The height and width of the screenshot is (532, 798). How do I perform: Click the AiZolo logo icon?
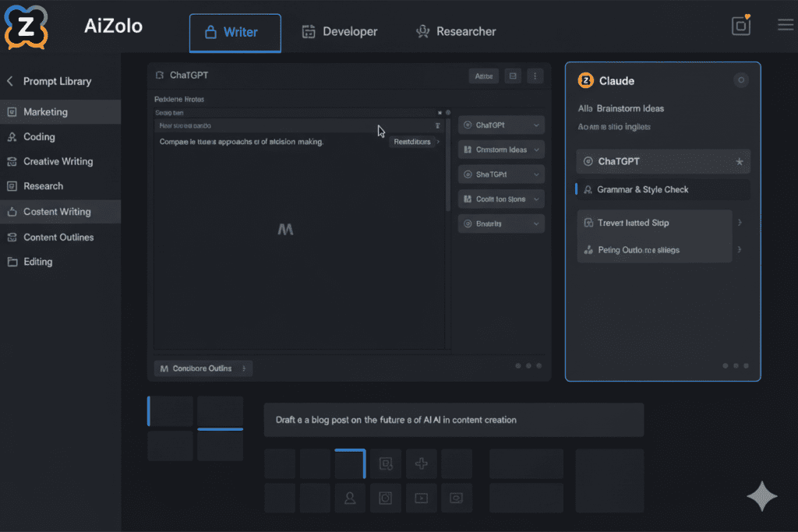click(x=26, y=26)
